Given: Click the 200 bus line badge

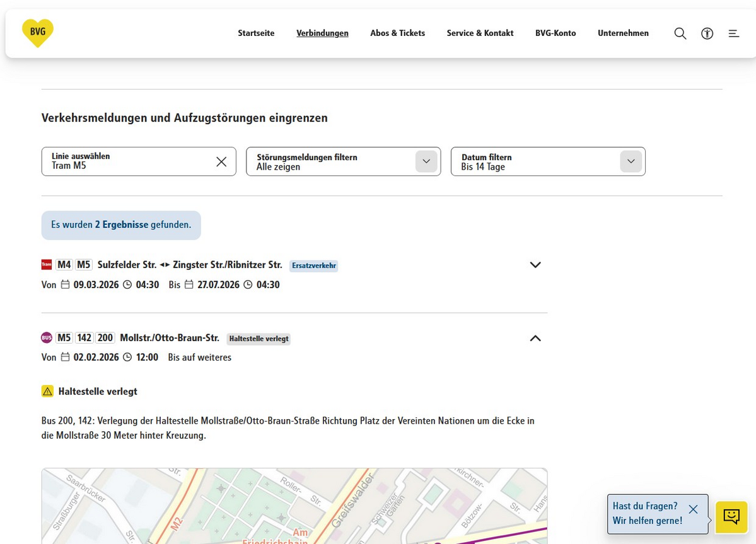Looking at the screenshot, I should point(105,338).
